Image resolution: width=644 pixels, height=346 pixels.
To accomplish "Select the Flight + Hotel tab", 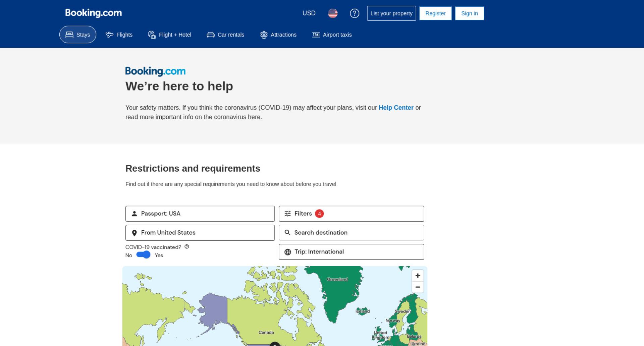I will point(170,35).
